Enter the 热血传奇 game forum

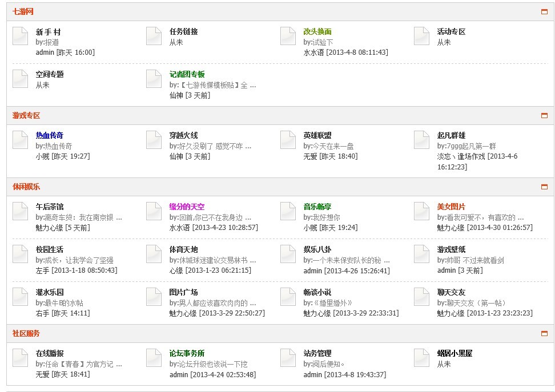pyautogui.click(x=50, y=135)
